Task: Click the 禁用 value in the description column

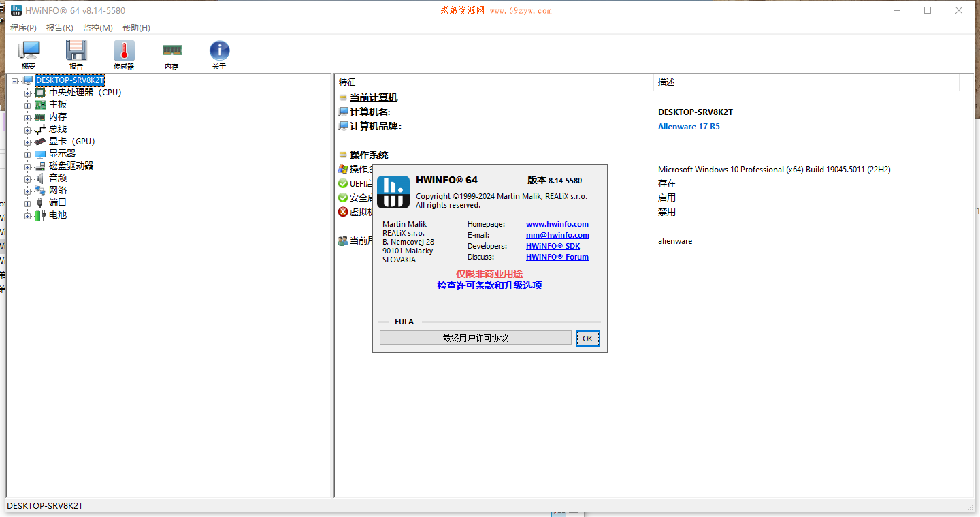Action: [x=667, y=212]
